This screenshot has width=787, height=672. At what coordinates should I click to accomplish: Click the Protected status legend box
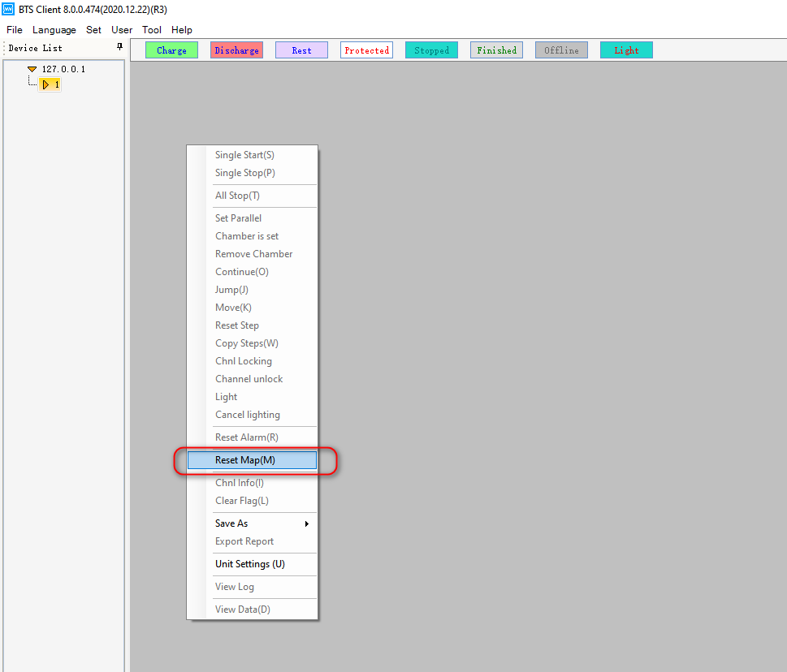click(x=366, y=50)
